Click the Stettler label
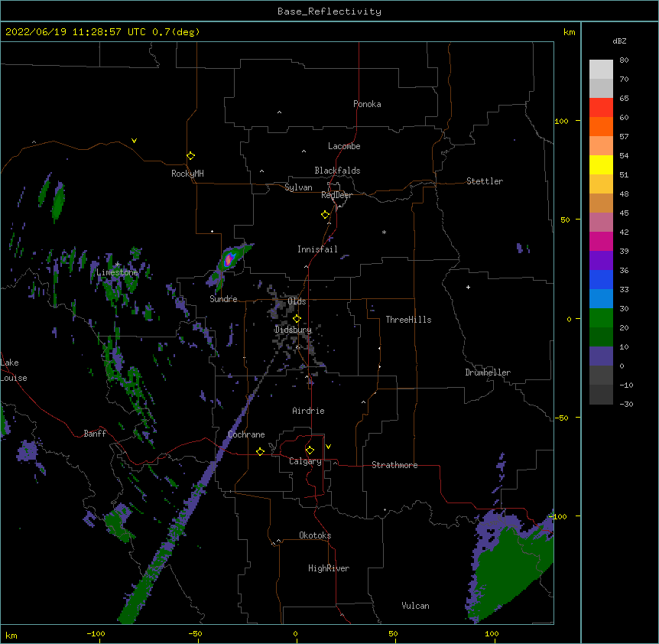The height and width of the screenshot is (644, 659). (485, 181)
